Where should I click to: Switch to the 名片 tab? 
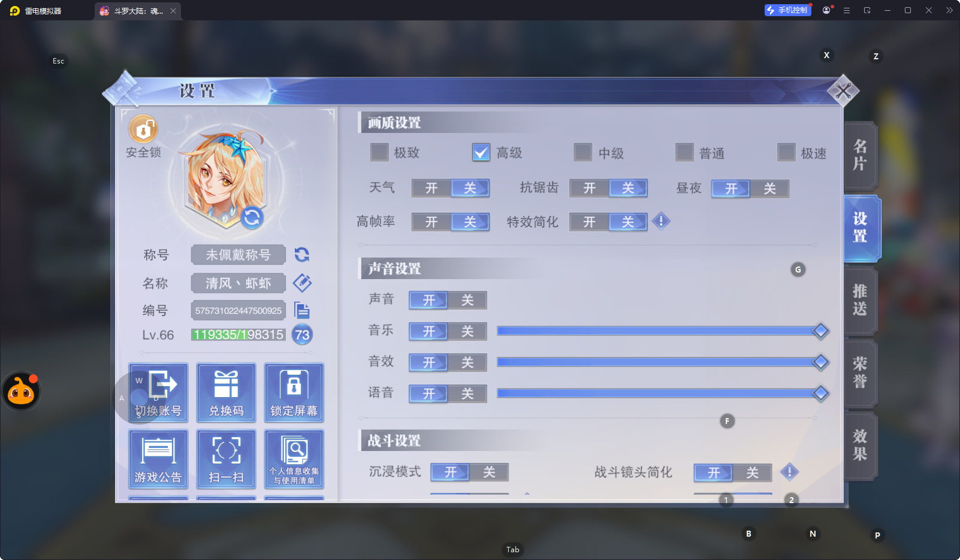(860, 155)
